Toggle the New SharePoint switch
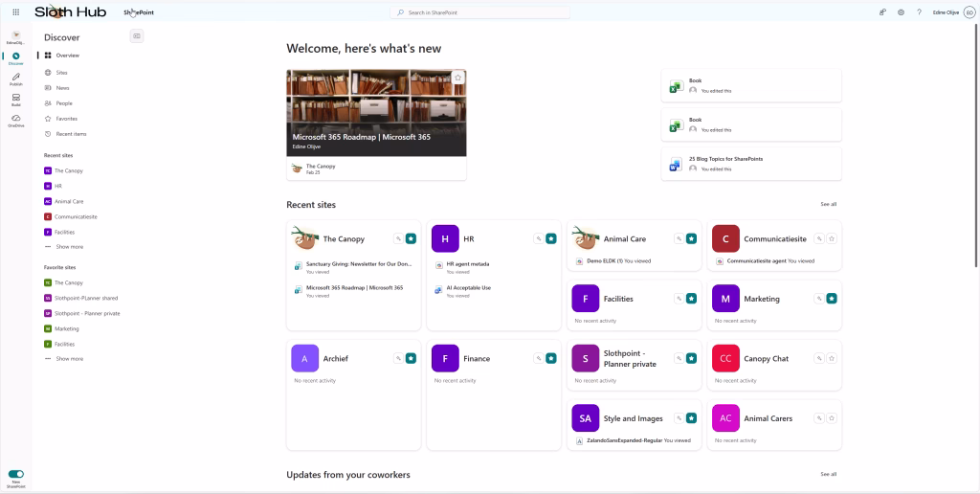 tap(15, 474)
